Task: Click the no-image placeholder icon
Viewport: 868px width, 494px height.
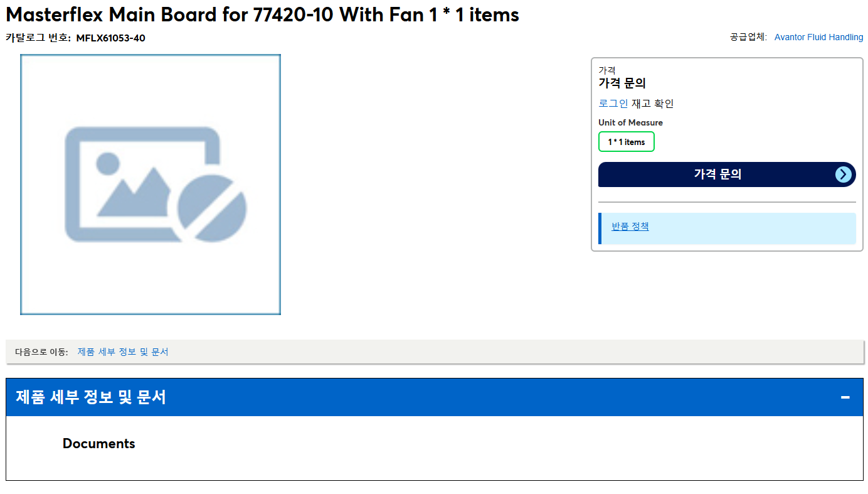Action: pos(156,185)
